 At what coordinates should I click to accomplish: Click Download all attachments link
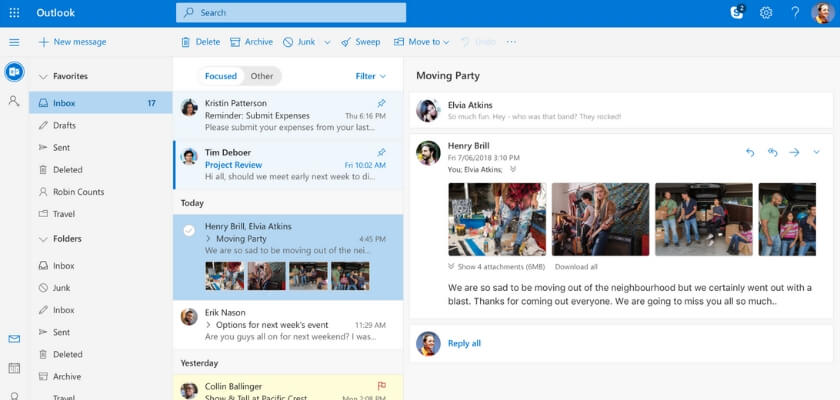point(576,267)
